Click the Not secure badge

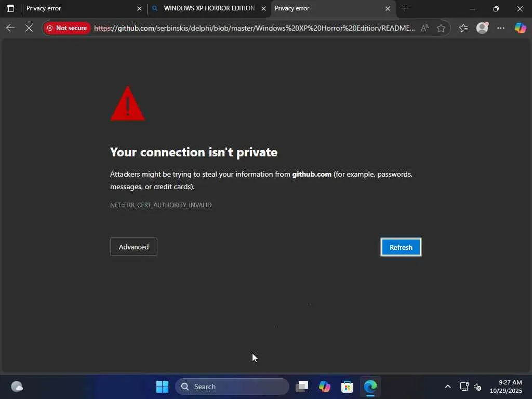pyautogui.click(x=67, y=28)
